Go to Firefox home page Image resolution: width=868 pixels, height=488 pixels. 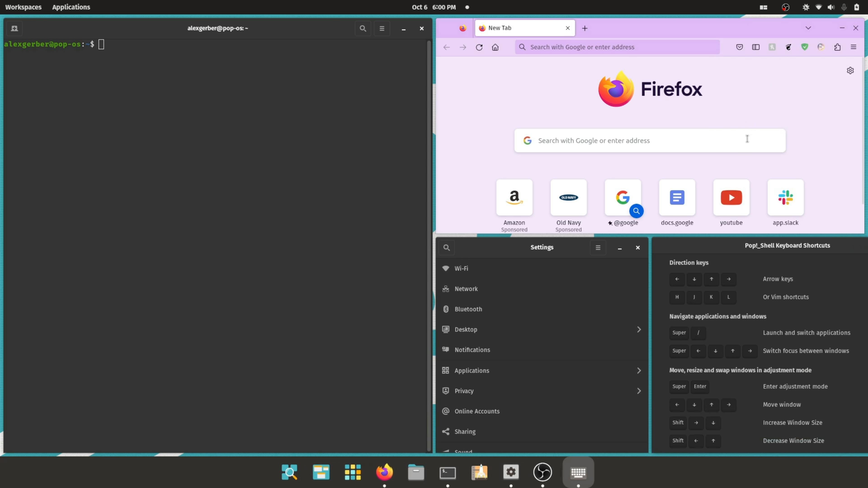click(495, 47)
